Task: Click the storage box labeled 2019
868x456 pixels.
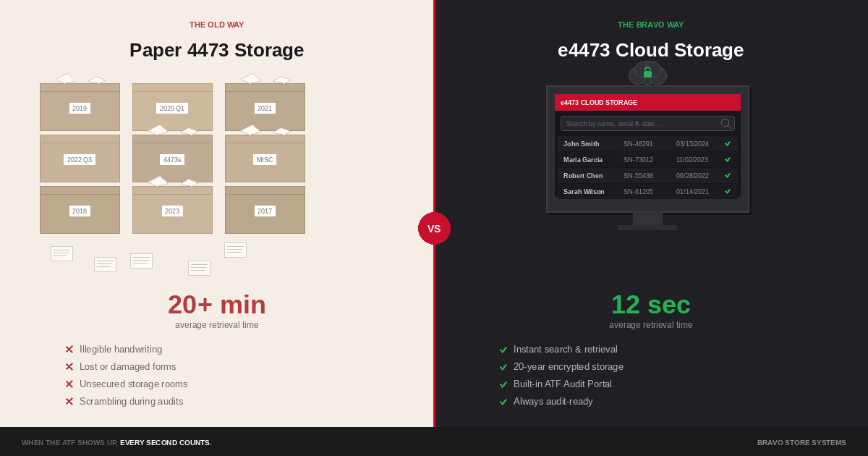Action: (x=80, y=107)
